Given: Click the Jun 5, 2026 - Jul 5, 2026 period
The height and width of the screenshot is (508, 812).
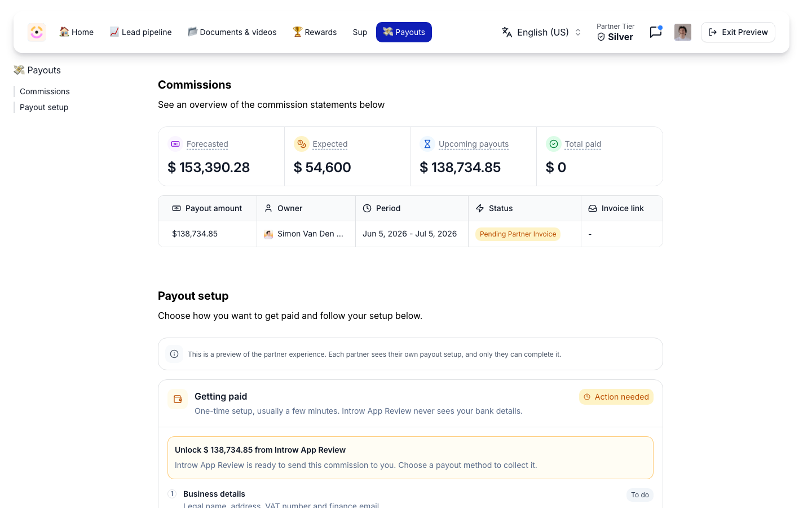Looking at the screenshot, I should pos(409,234).
